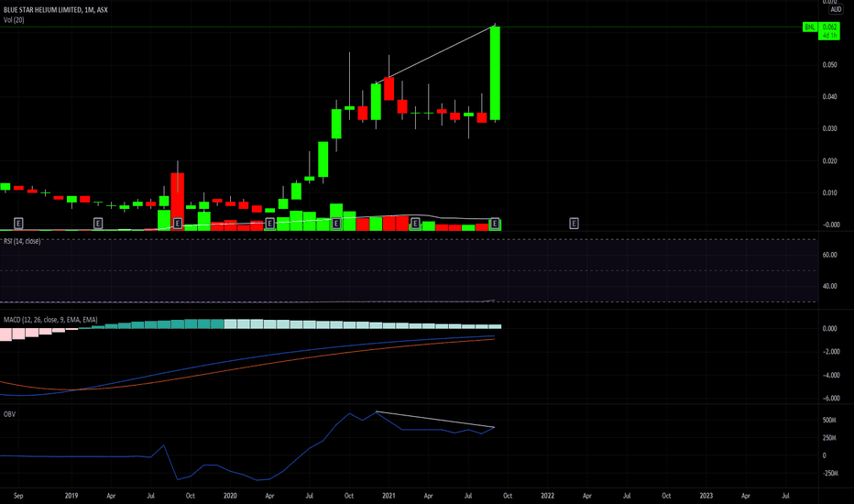The image size is (854, 504).
Task: Click the 60.00 RSI scale value
Action: pyautogui.click(x=829, y=255)
